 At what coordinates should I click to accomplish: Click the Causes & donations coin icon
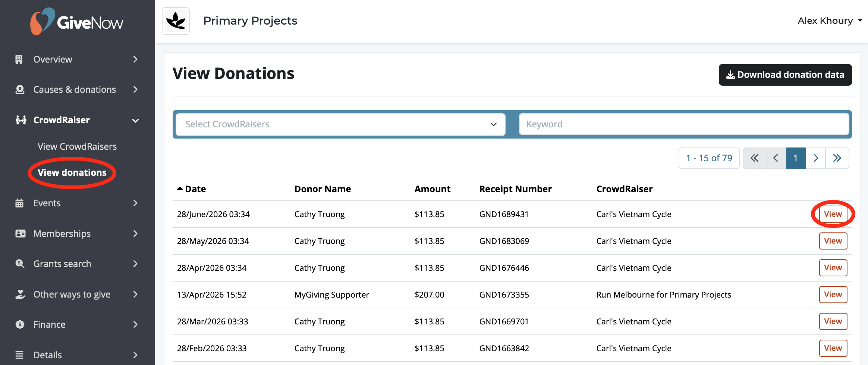(20, 89)
